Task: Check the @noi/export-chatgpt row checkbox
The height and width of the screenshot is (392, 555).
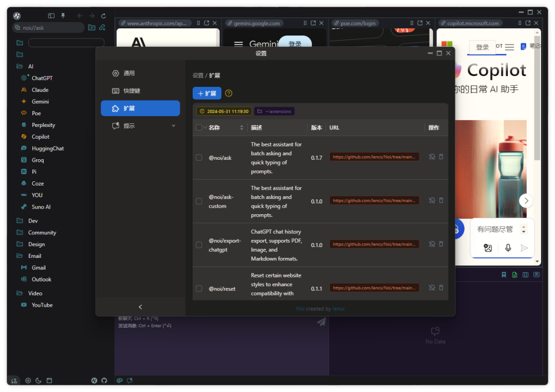Action: coord(199,245)
